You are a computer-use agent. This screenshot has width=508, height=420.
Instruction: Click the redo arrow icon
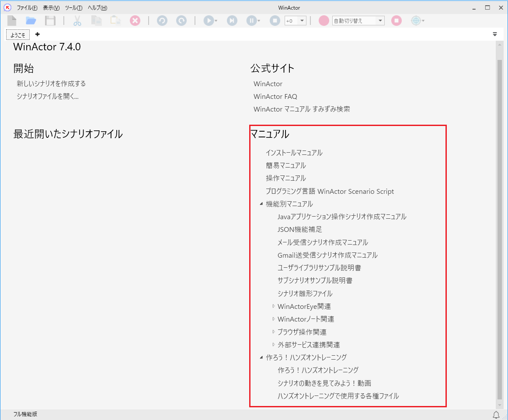point(181,21)
